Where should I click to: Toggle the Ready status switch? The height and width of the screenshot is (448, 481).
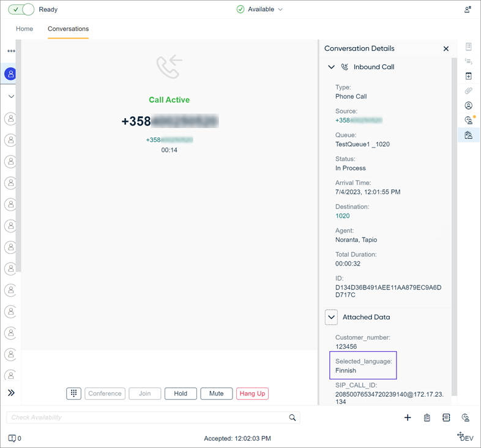click(x=21, y=10)
